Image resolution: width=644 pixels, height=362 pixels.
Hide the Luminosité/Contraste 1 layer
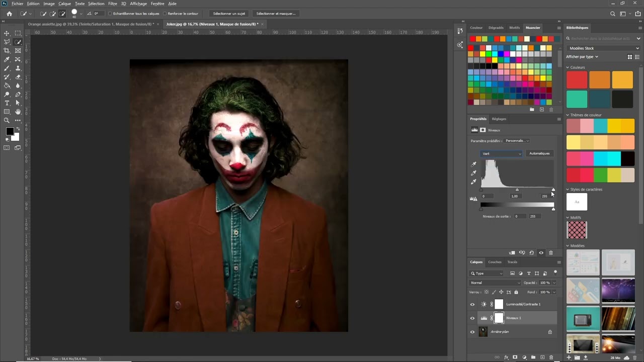coord(472,304)
